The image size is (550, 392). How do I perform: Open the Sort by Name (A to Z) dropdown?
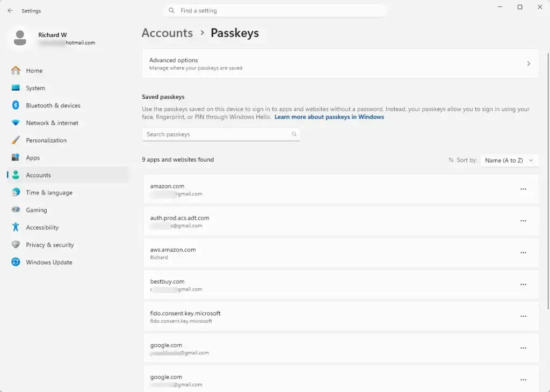point(509,160)
